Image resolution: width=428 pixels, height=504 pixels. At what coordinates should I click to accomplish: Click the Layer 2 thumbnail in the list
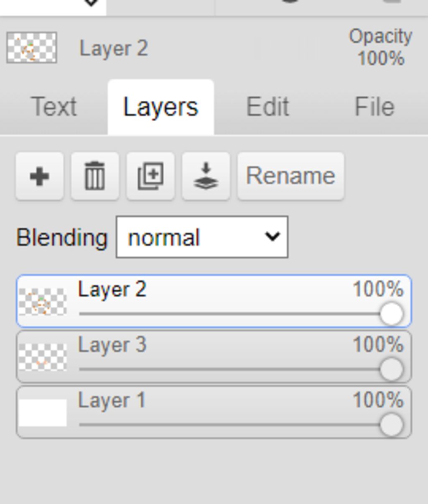click(43, 302)
